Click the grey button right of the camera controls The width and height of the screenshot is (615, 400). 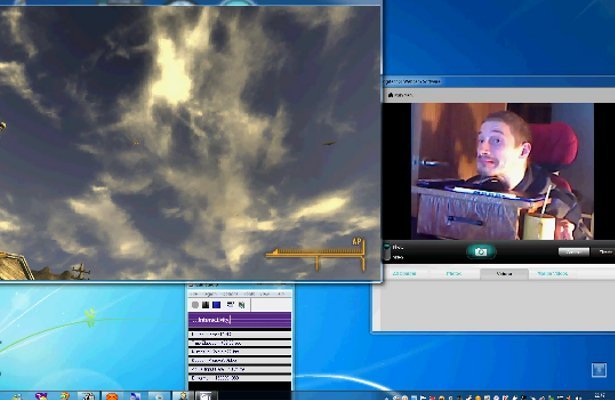coord(573,252)
